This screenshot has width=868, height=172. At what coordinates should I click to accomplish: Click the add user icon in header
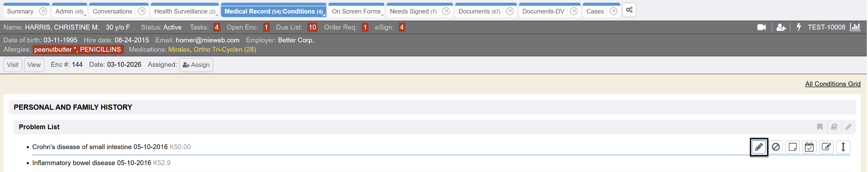pos(781,27)
